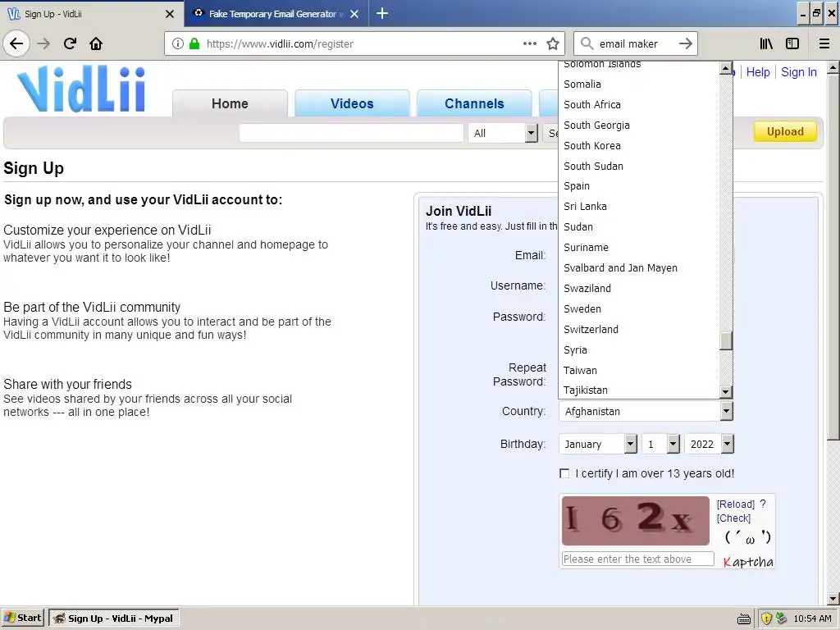
Task: Switch to Fake Temporary Email Generator tab
Action: point(276,14)
